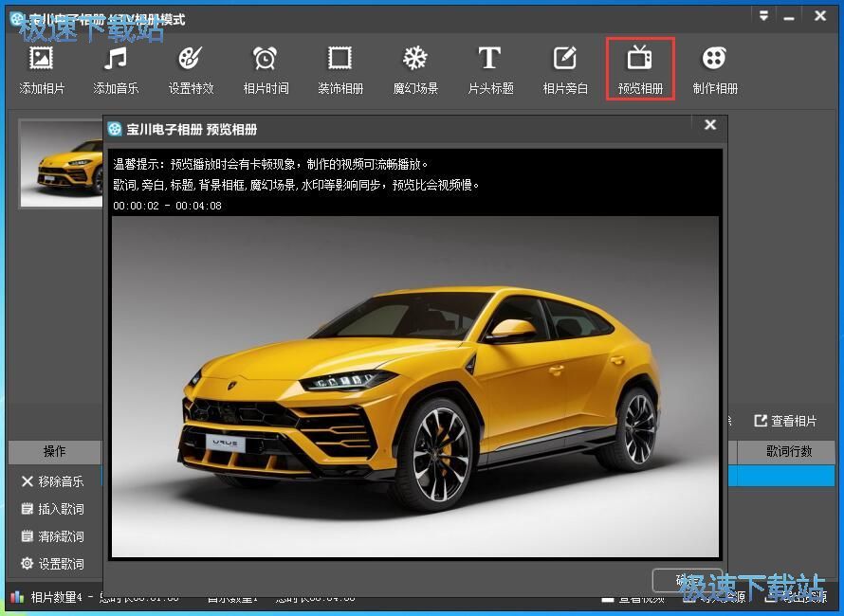Screen dimensions: 844x616
Task: Close the 预览相册 preview dialog
Action: tap(710, 125)
